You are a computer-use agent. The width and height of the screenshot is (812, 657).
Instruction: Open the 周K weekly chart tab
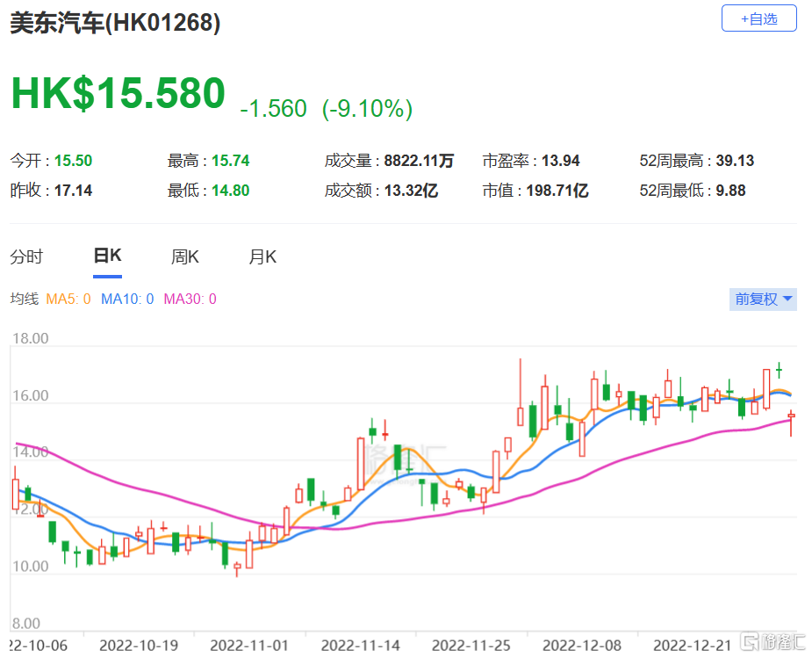click(x=185, y=256)
